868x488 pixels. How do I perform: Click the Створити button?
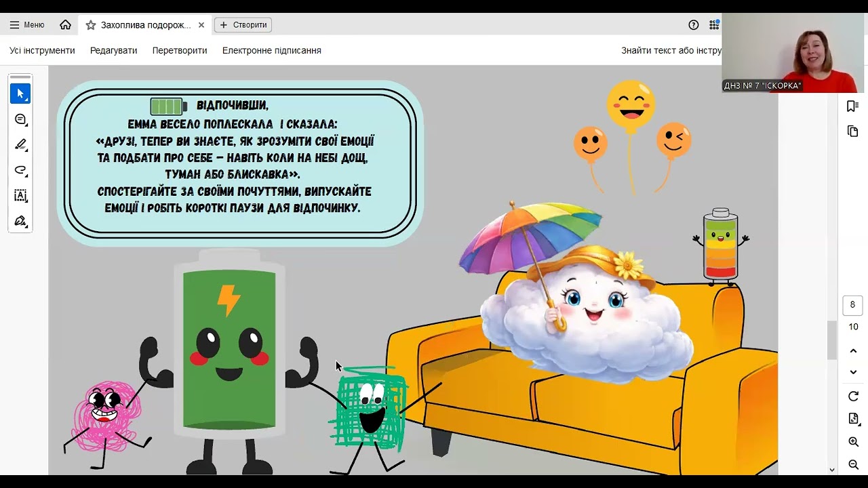(x=243, y=25)
